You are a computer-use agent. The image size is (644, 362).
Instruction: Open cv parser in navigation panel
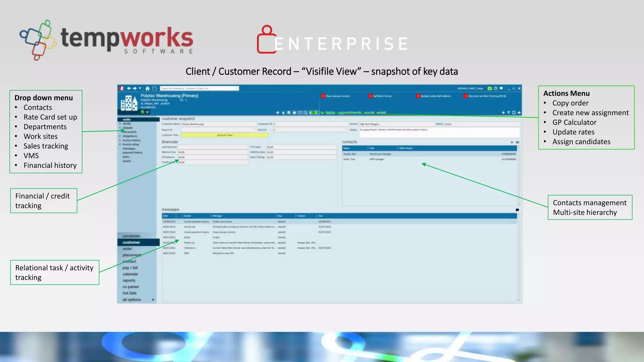coord(131,287)
